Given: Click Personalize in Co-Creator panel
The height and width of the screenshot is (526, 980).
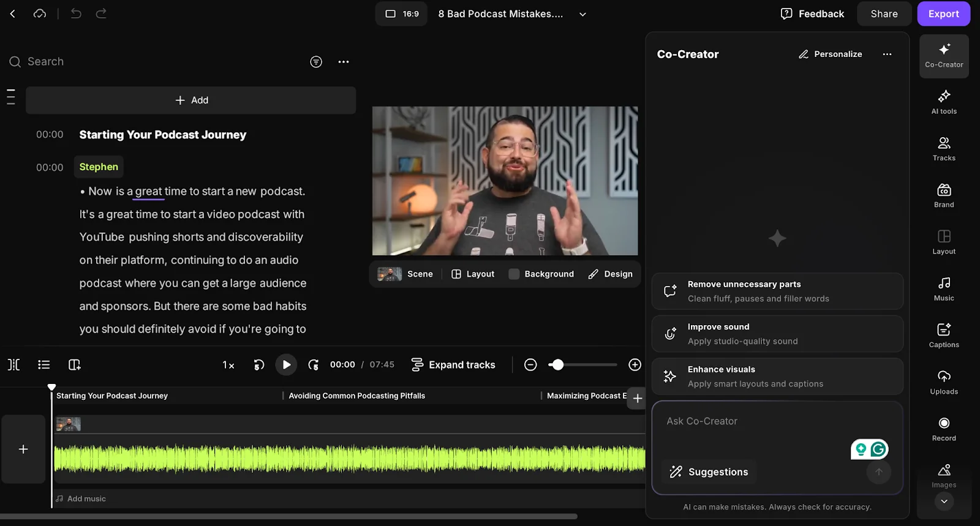Looking at the screenshot, I should (831, 54).
